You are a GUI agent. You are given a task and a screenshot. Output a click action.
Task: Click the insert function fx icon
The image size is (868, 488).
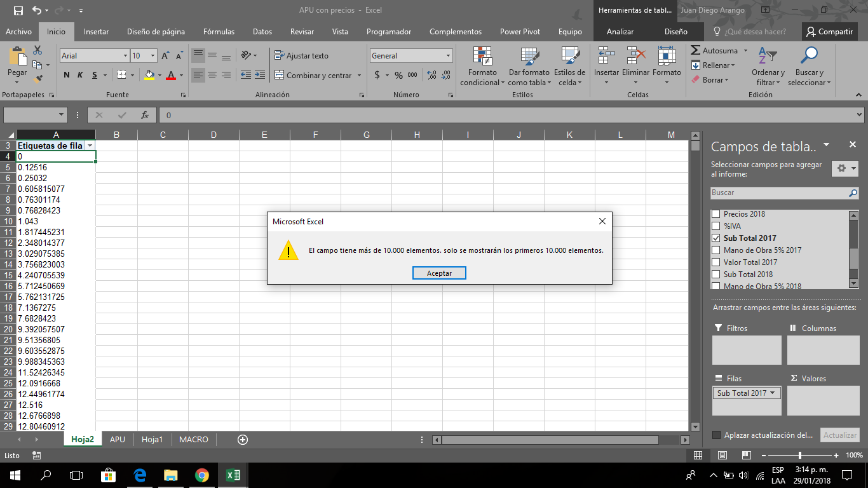145,115
